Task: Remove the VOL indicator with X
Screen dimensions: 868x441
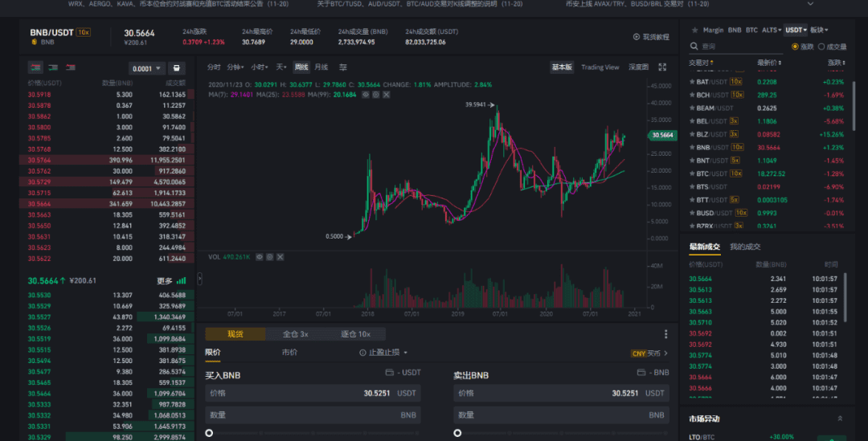Action: [280, 257]
